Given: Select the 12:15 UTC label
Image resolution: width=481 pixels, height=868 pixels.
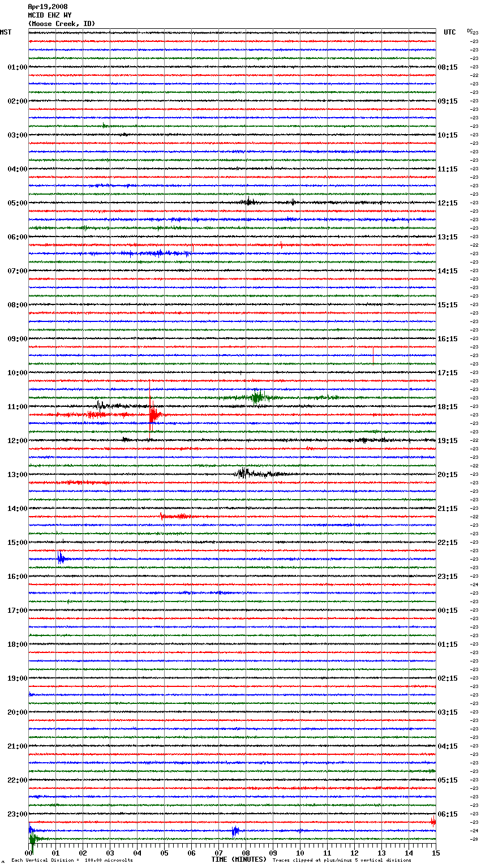Looking at the screenshot, I should coord(448,203).
